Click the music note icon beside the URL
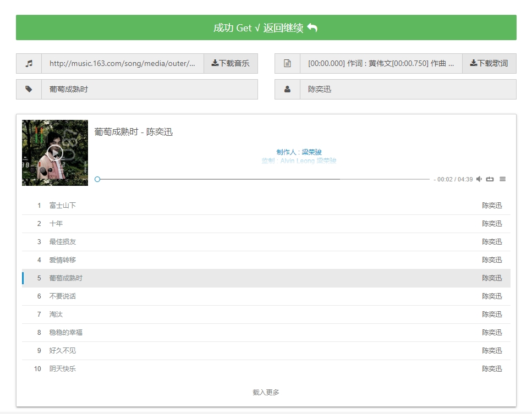Screen dimensions: 532x414 click(29, 63)
